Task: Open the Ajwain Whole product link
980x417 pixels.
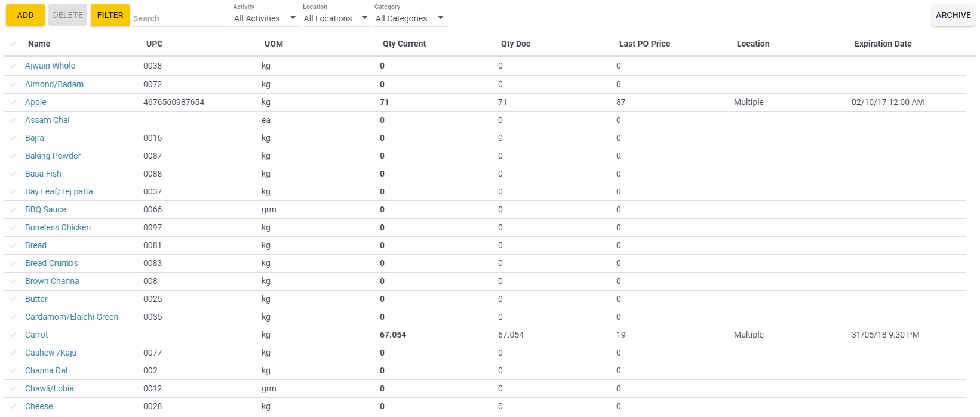Action: 50,66
